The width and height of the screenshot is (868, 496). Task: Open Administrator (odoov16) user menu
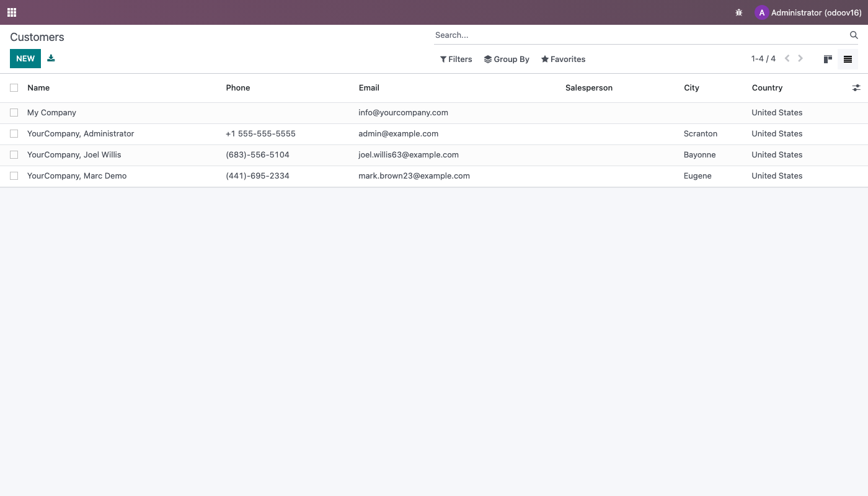pos(808,12)
